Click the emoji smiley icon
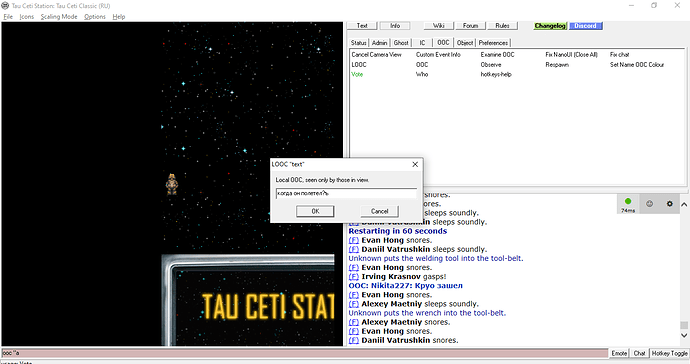 click(649, 204)
